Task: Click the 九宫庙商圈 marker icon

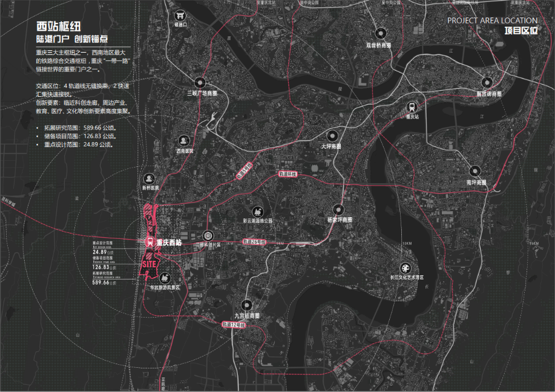Action: tap(246, 305)
